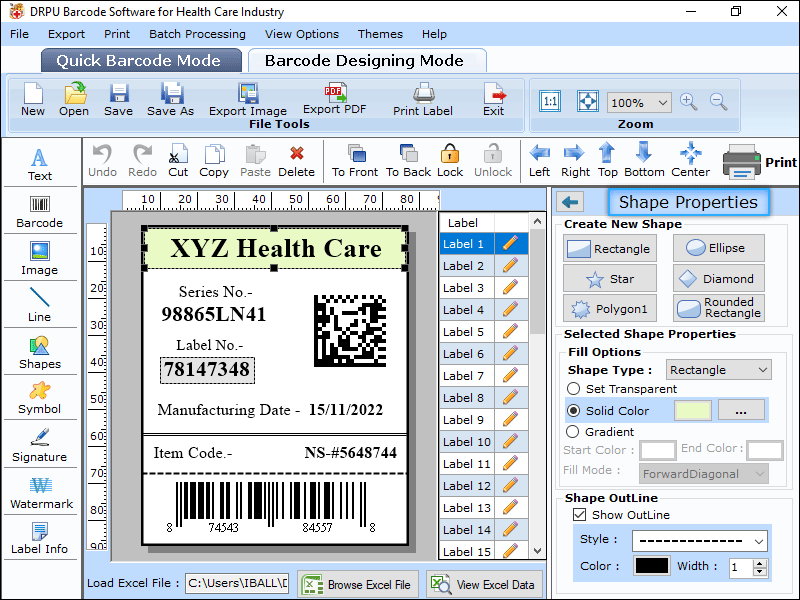Image resolution: width=800 pixels, height=600 pixels.
Task: Increase outline Width with stepper
Action: pyautogui.click(x=760, y=563)
